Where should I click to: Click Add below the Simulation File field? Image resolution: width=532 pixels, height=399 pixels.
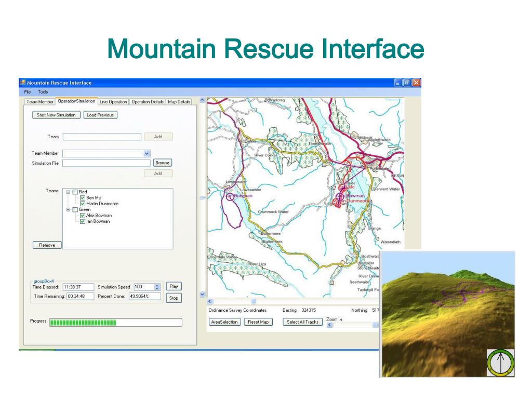click(x=158, y=174)
